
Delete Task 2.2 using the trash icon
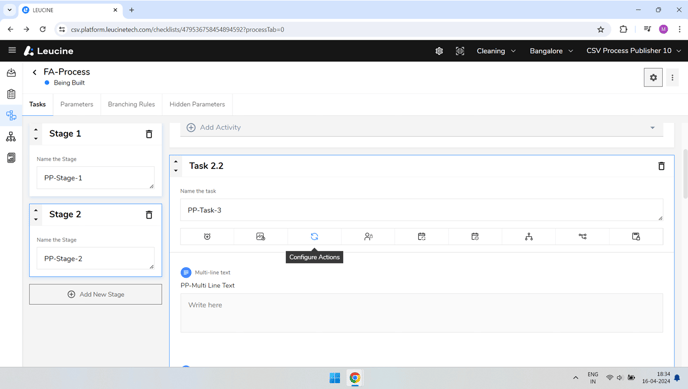tap(661, 166)
